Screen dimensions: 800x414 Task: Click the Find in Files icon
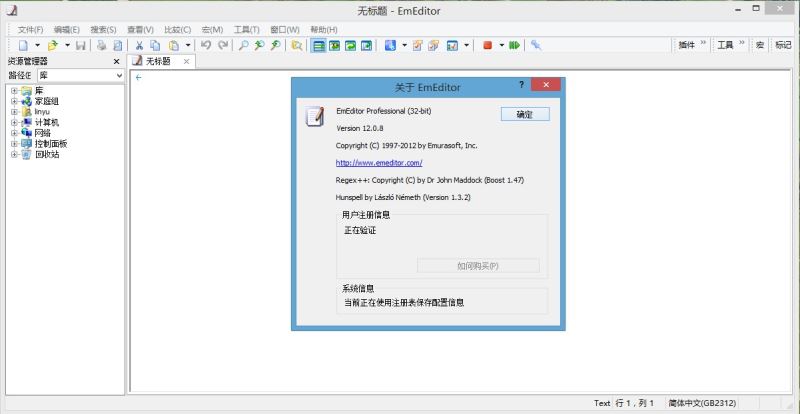pos(296,45)
